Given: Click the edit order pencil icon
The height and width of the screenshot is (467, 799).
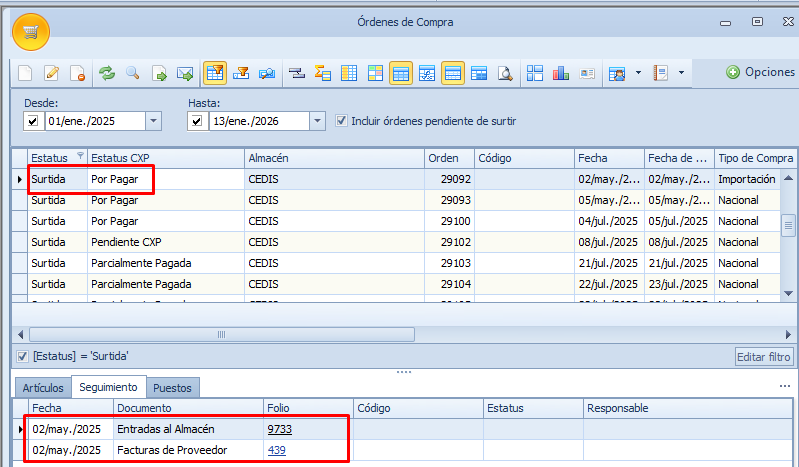Looking at the screenshot, I should click(52, 73).
